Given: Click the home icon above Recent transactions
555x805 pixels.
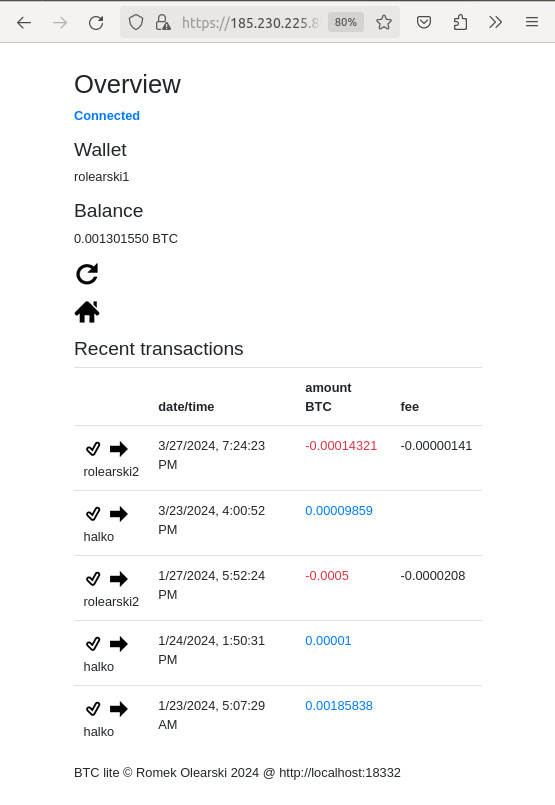Looking at the screenshot, I should (x=87, y=312).
